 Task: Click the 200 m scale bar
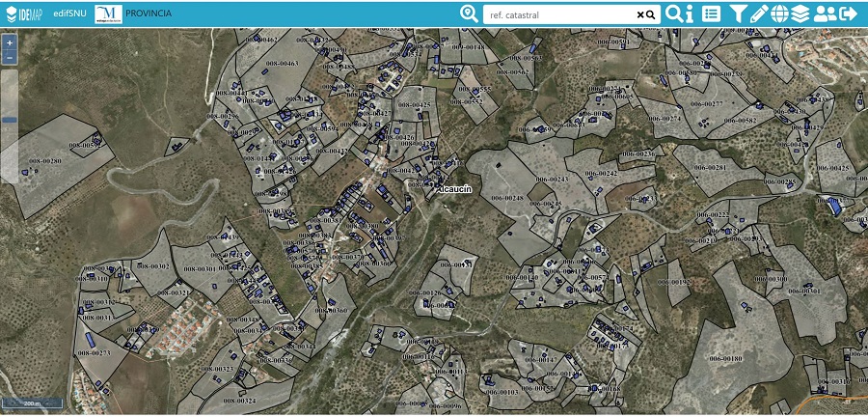click(32, 403)
